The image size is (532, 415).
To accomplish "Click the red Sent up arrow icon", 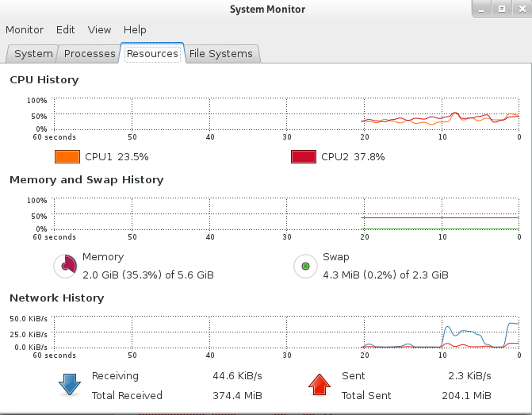I will 320,385.
